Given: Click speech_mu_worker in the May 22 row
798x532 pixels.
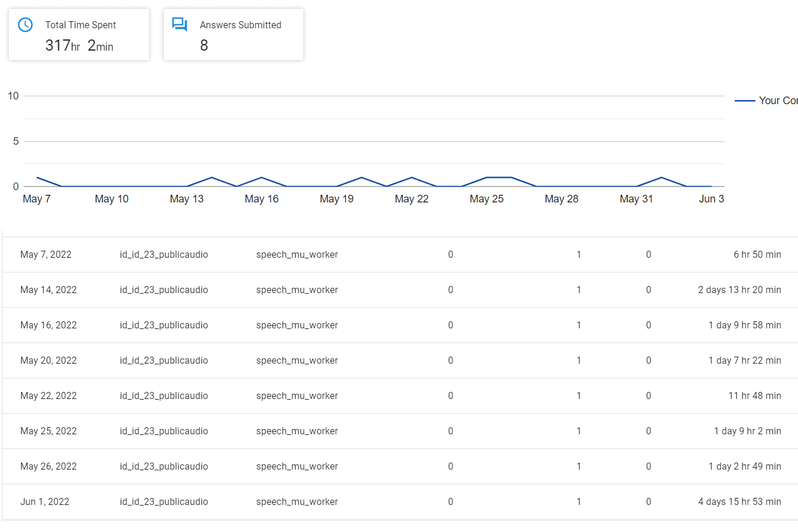Looking at the screenshot, I should coord(297,396).
